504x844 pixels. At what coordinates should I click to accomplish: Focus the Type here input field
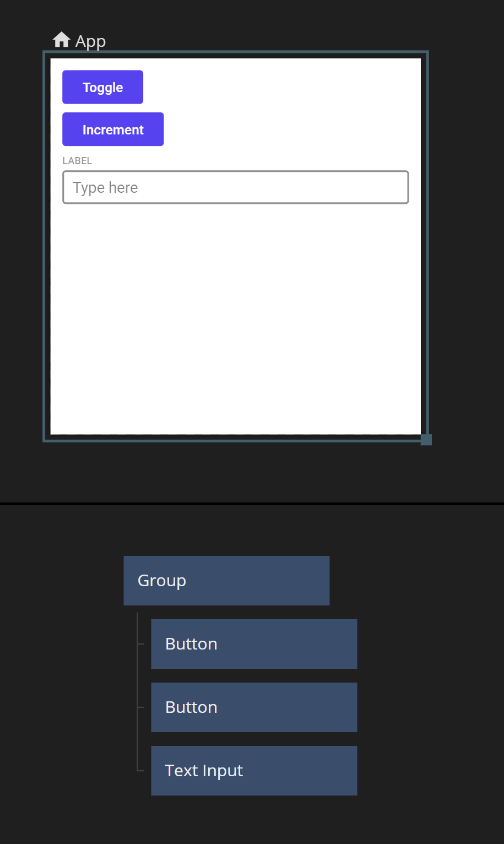[x=235, y=187]
